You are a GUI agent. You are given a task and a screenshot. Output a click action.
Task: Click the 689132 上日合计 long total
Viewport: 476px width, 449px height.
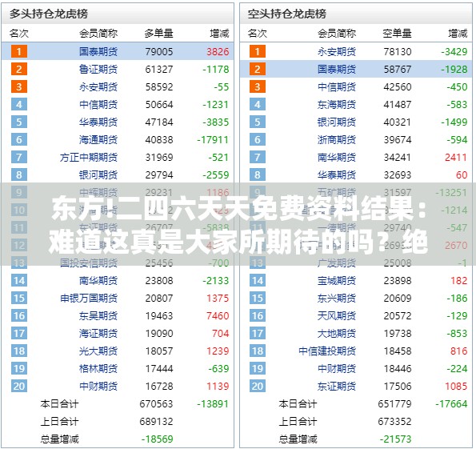[x=156, y=421]
